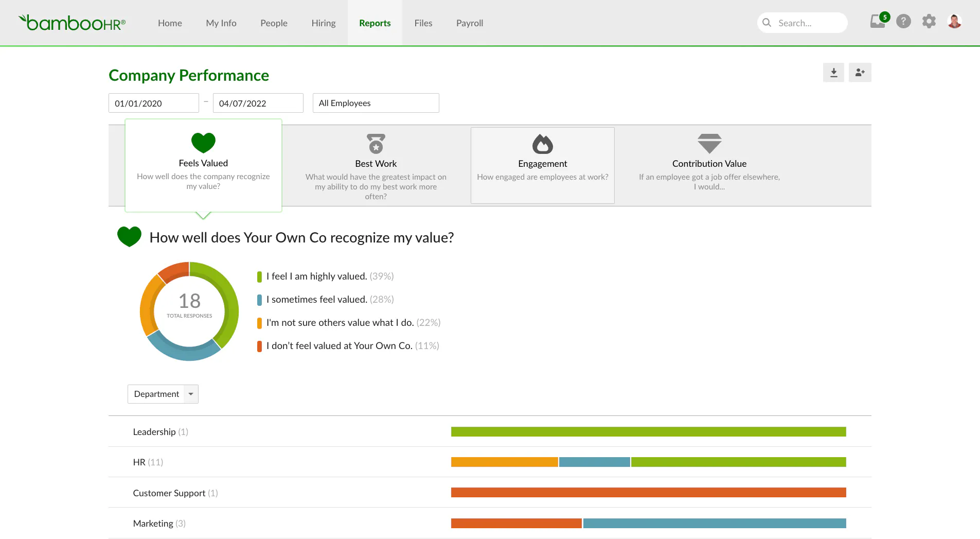Click the 'Leadership (1)' row label

point(161,432)
